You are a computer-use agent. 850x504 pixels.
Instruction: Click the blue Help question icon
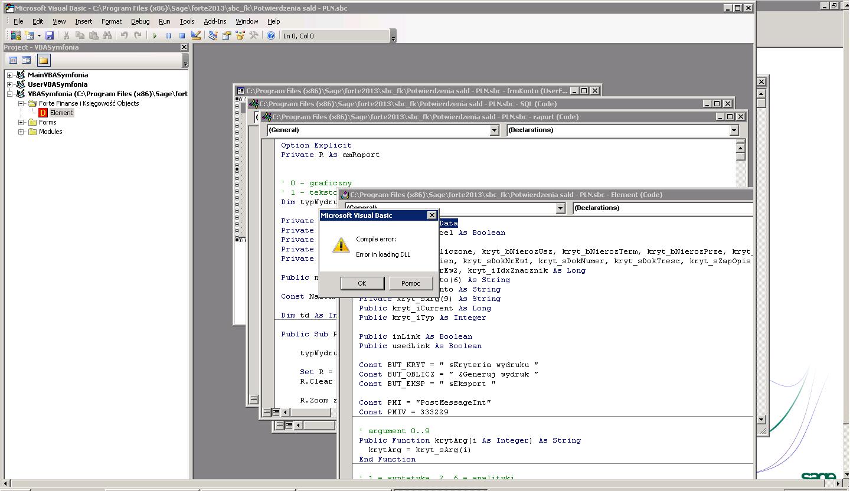click(x=270, y=35)
